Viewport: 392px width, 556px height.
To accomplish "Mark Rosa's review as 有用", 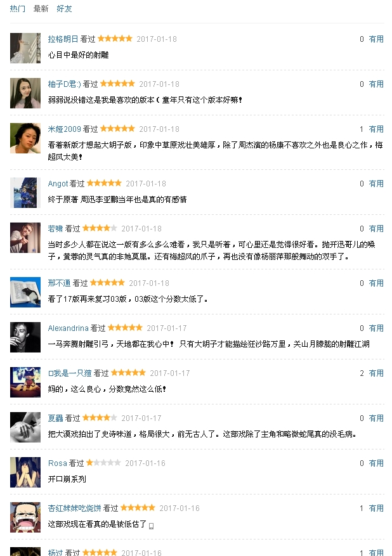I will click(376, 463).
